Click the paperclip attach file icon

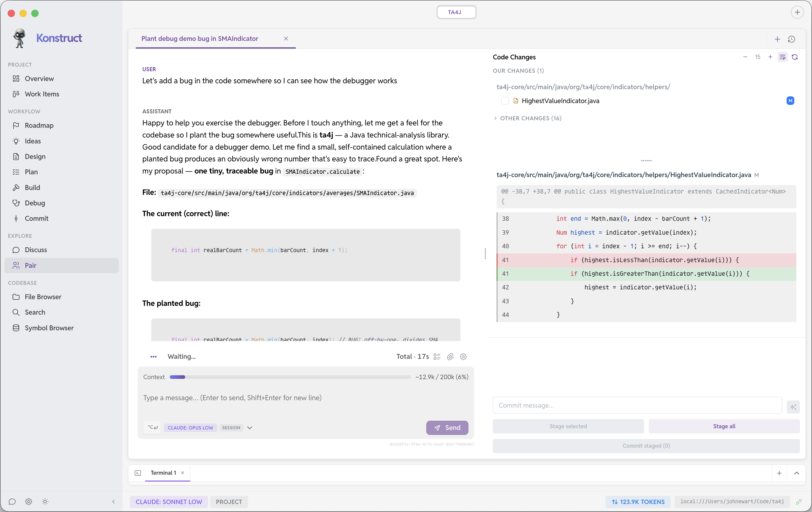[x=450, y=356]
